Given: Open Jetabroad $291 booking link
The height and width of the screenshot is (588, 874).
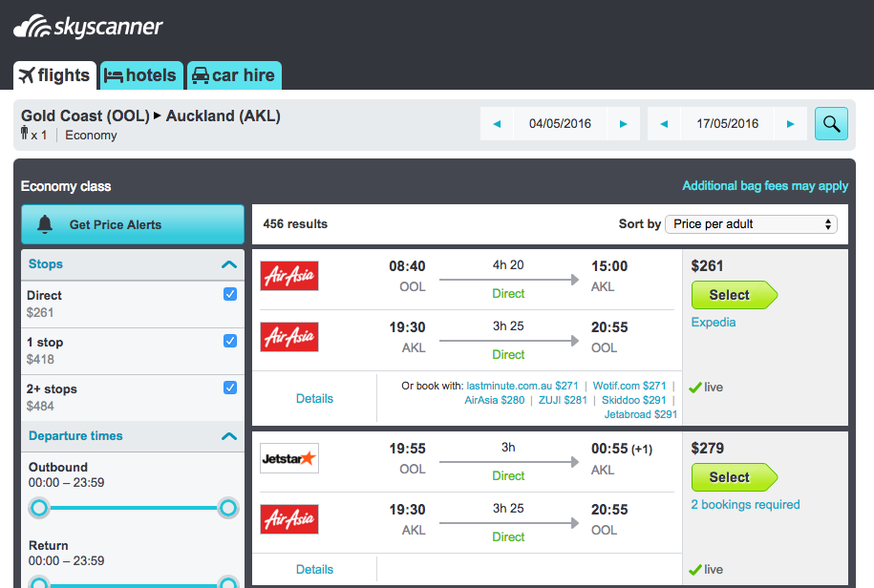Looking at the screenshot, I should coord(640,415).
